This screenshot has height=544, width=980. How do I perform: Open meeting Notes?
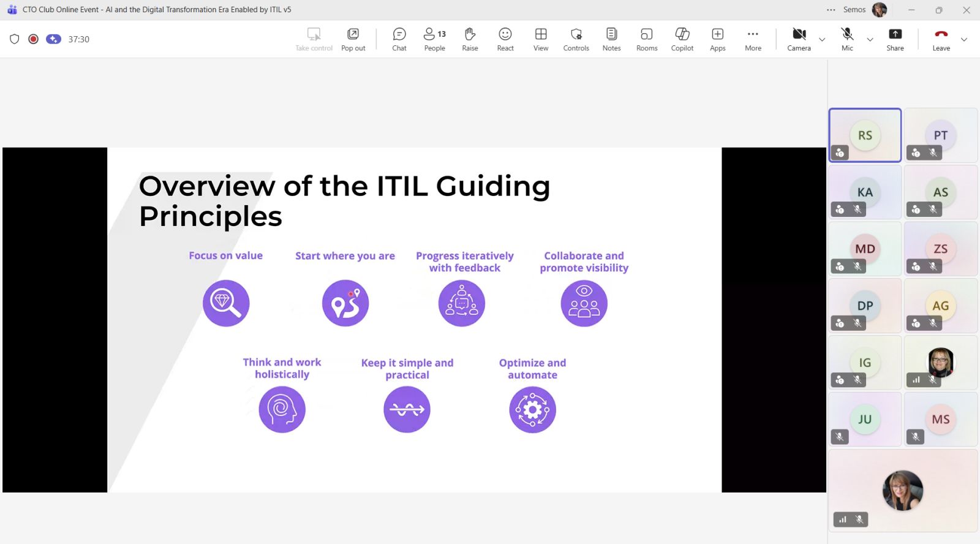coord(611,39)
